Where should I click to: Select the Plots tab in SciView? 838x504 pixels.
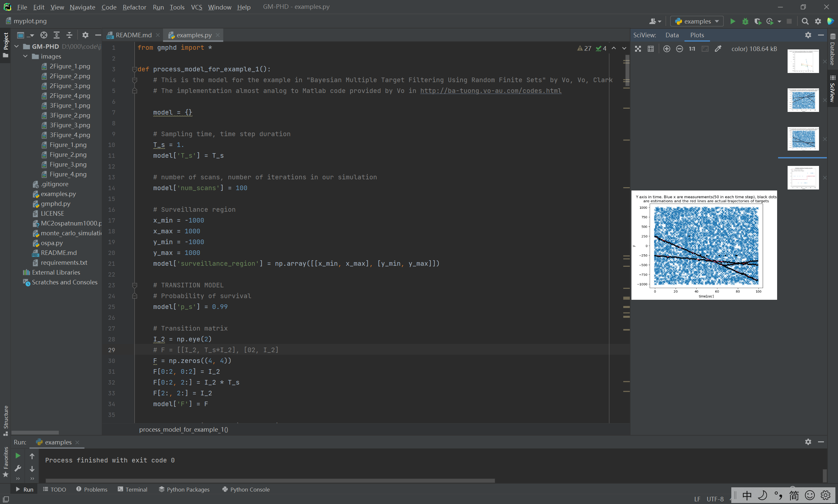tap(696, 35)
